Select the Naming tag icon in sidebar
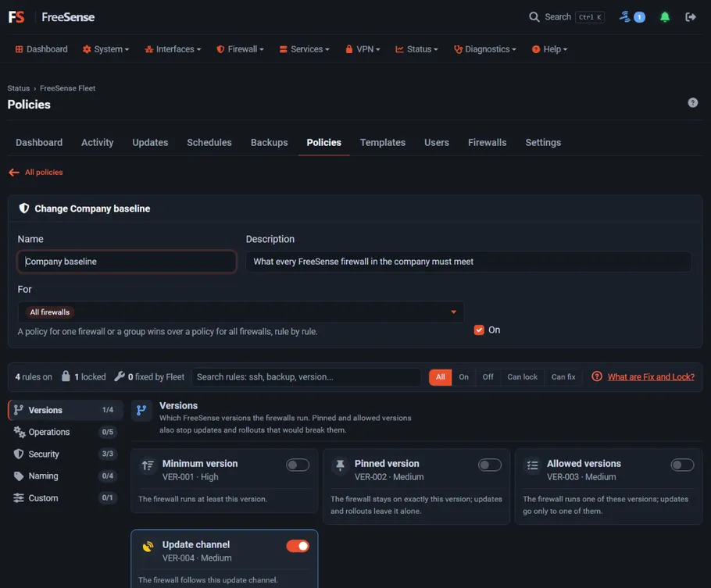Image resolution: width=711 pixels, height=588 pixels. point(19,476)
